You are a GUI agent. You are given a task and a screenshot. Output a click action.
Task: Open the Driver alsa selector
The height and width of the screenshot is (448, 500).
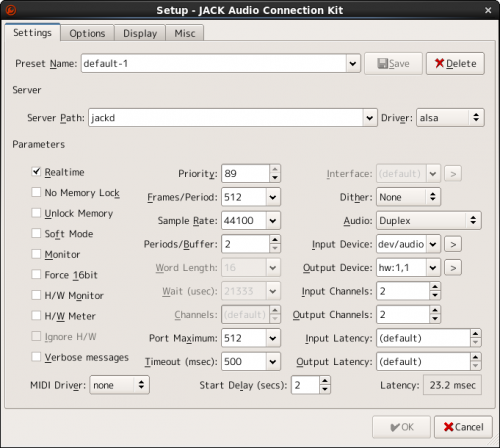coord(450,117)
